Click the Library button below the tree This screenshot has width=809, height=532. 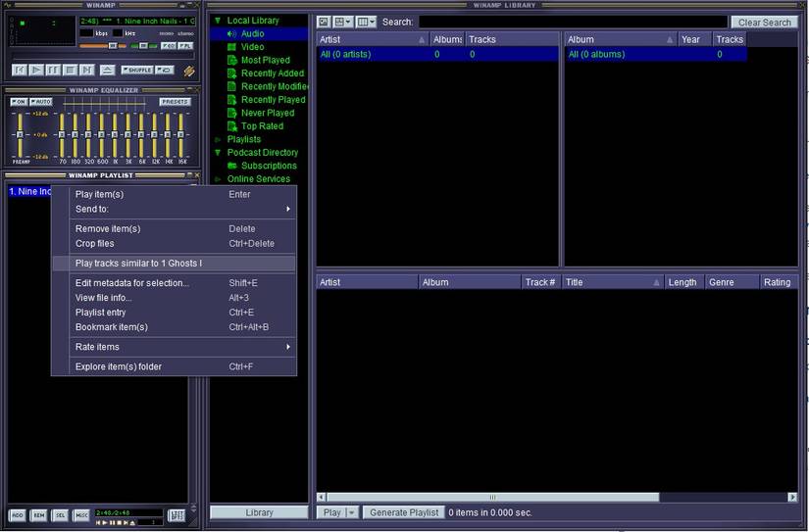click(x=259, y=512)
